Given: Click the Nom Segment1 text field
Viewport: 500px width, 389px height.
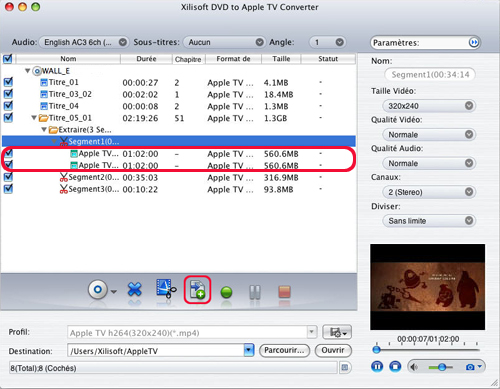Looking at the screenshot, I should click(430, 75).
